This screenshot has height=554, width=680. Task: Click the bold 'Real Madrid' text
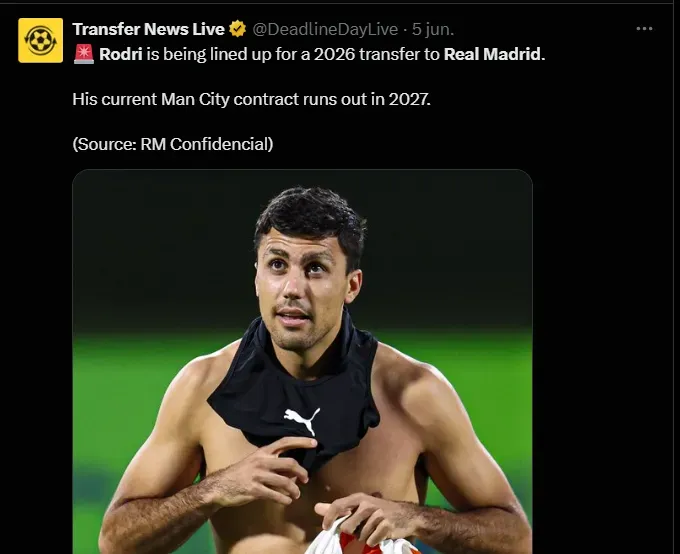point(493,53)
